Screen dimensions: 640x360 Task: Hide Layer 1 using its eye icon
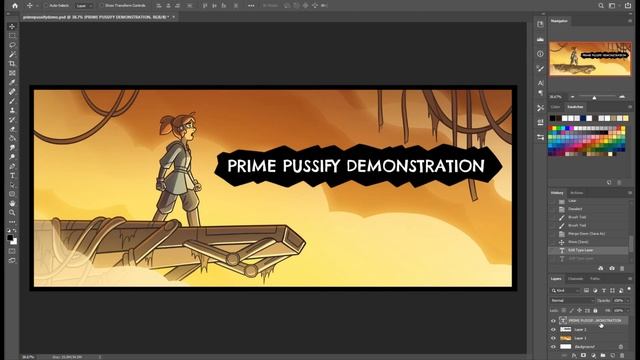coord(553,338)
